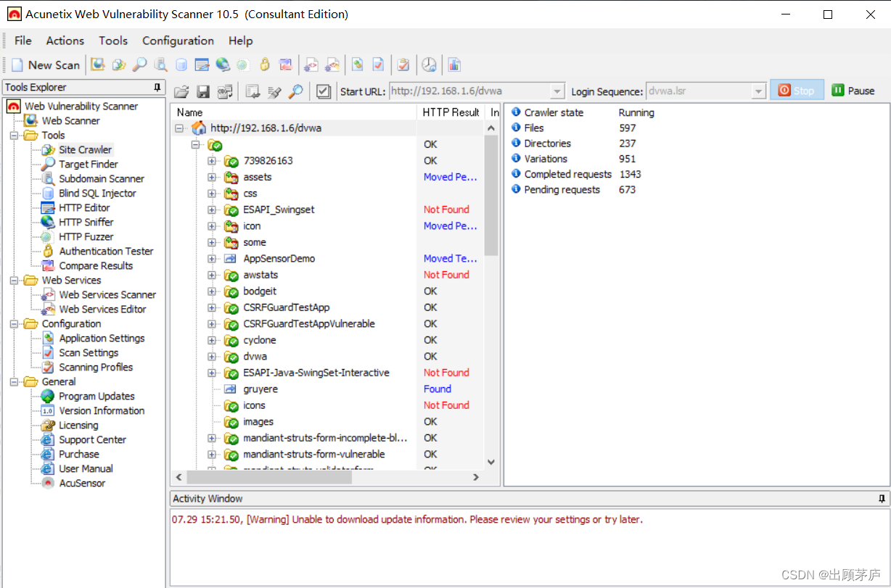Collapse the Tools group in Tools Explorer
This screenshot has height=588, width=891.
(14, 136)
